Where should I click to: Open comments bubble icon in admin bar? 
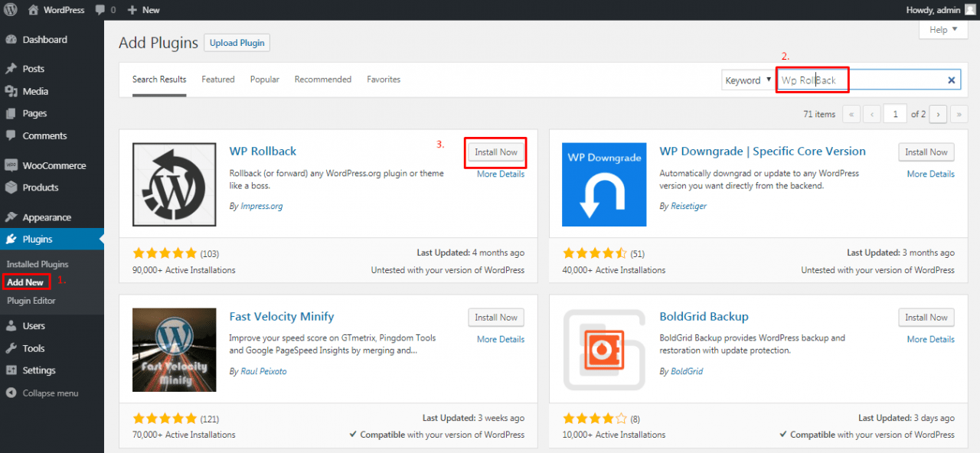coord(100,10)
